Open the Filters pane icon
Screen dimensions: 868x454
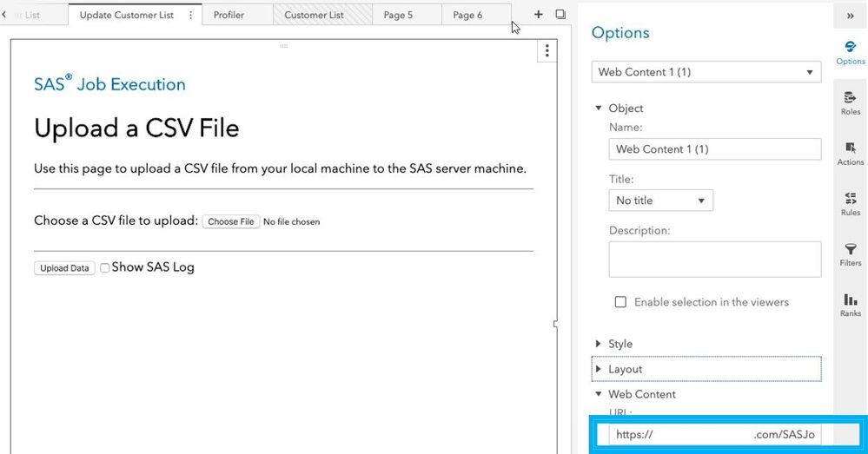tap(850, 253)
